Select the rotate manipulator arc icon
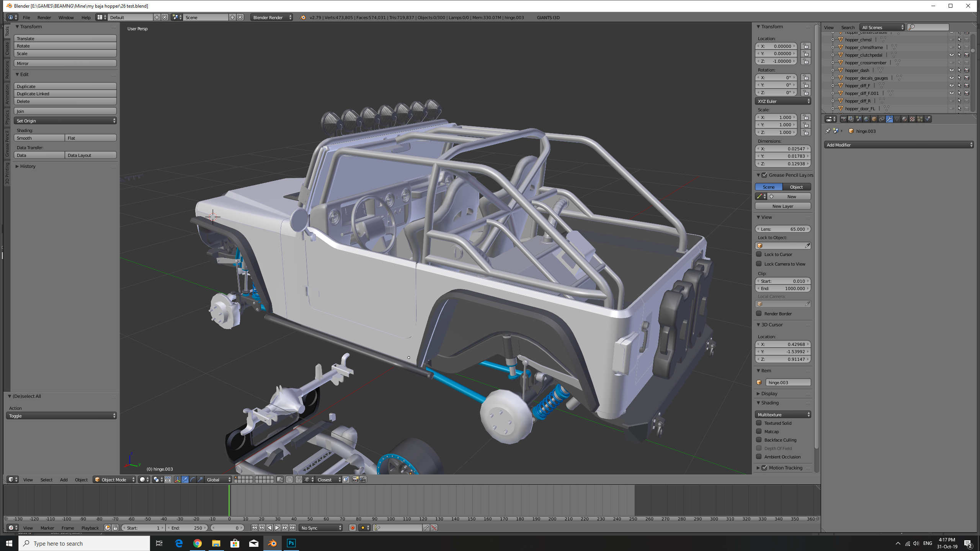 point(193,479)
